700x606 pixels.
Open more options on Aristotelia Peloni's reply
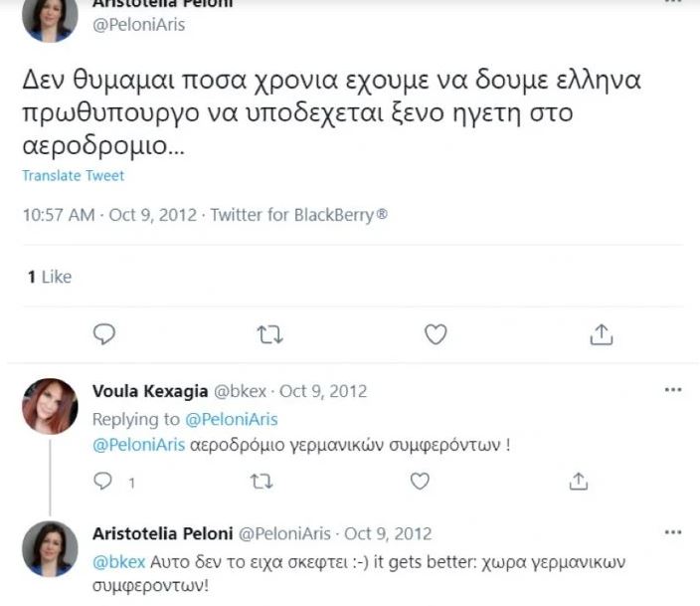(x=672, y=533)
